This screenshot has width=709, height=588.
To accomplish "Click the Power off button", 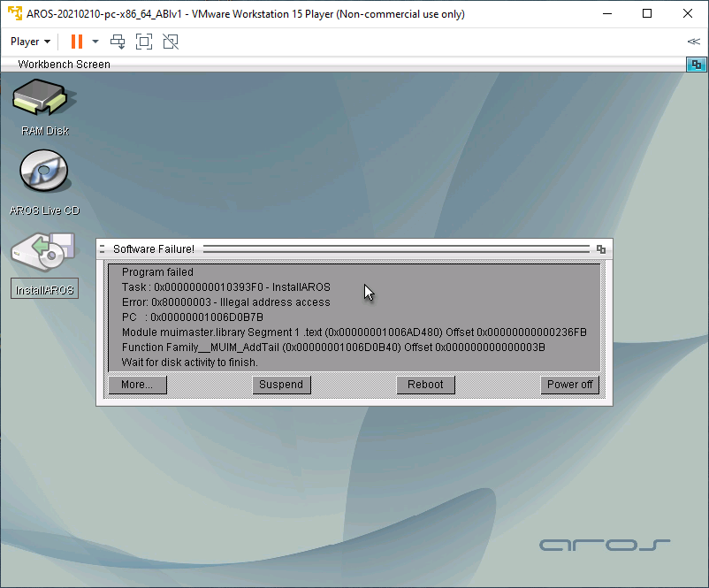I will (x=569, y=385).
